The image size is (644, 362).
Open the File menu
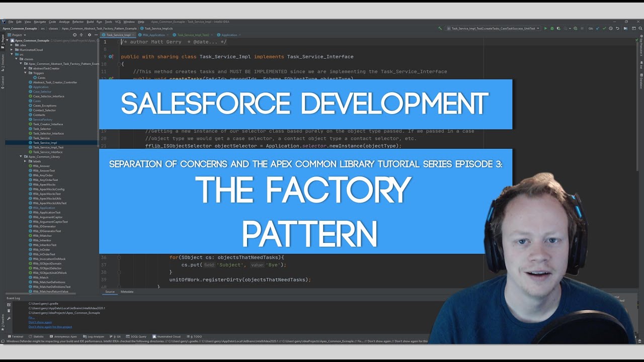(x=11, y=22)
